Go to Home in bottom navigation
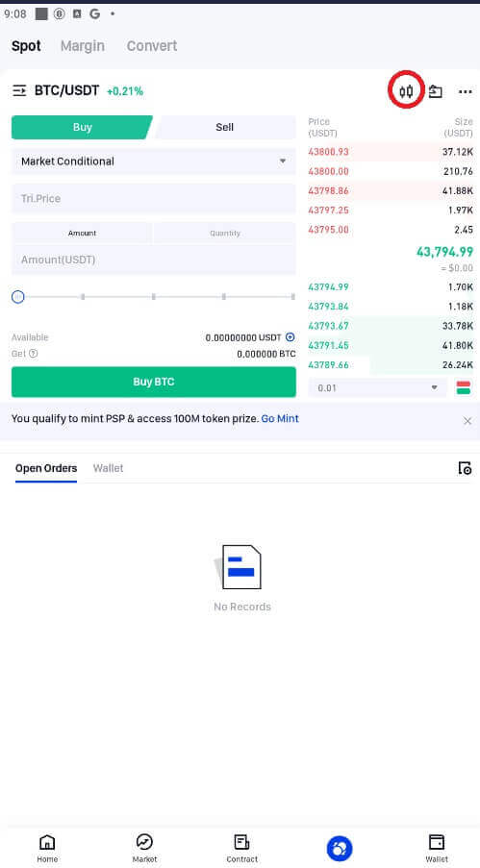 47,848
